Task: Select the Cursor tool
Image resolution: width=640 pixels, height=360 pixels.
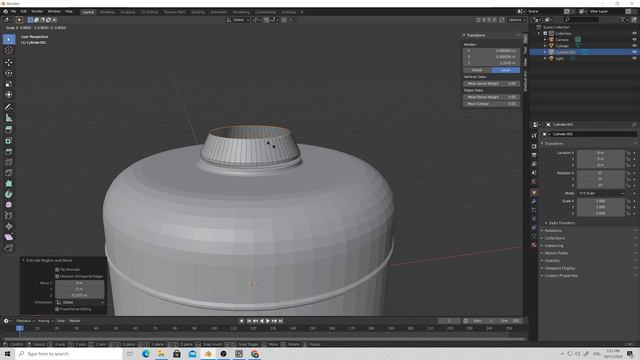Action: pyautogui.click(x=9, y=50)
